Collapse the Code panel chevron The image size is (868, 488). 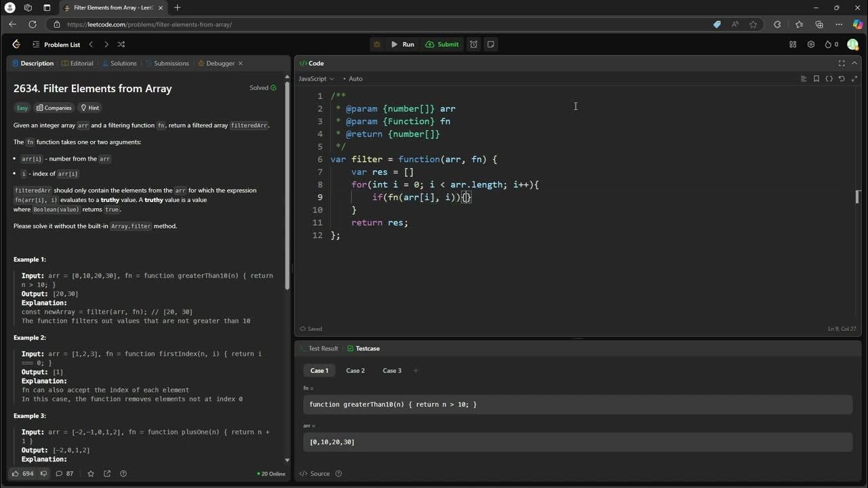coord(854,63)
